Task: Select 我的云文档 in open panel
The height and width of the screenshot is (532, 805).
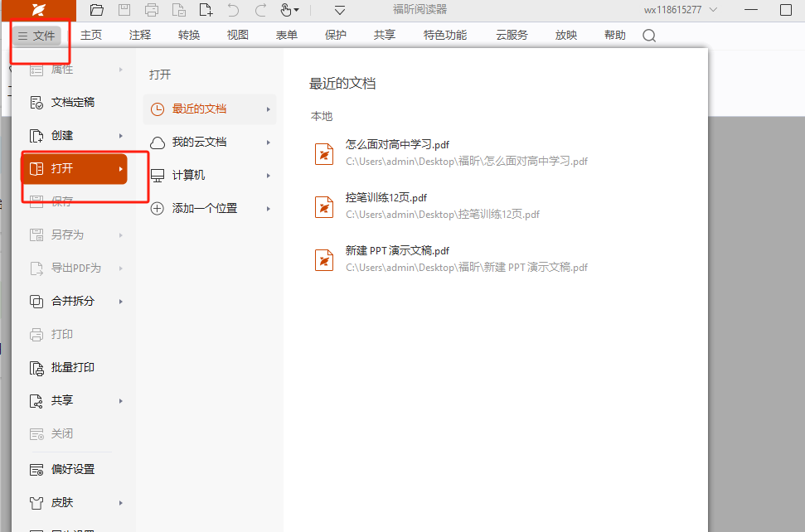Action: (x=199, y=143)
